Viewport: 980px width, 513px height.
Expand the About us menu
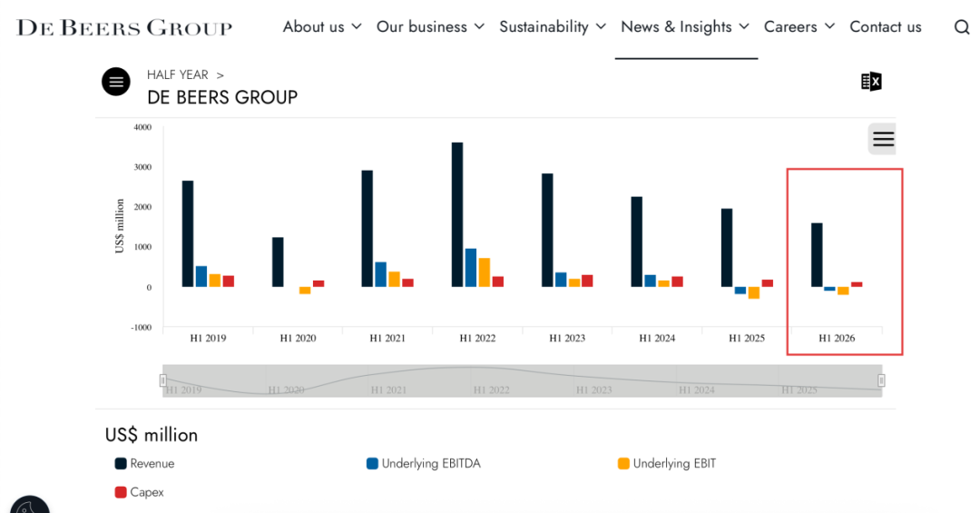322,27
